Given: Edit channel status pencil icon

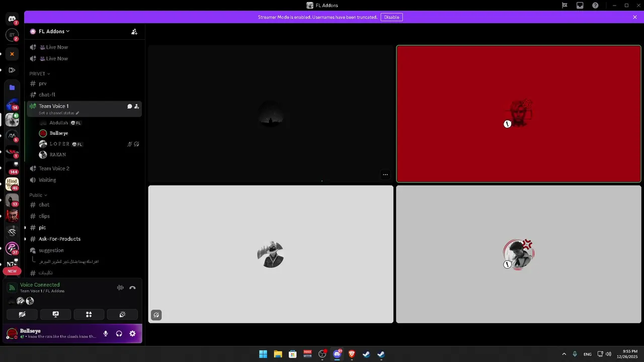Looking at the screenshot, I should (x=77, y=113).
